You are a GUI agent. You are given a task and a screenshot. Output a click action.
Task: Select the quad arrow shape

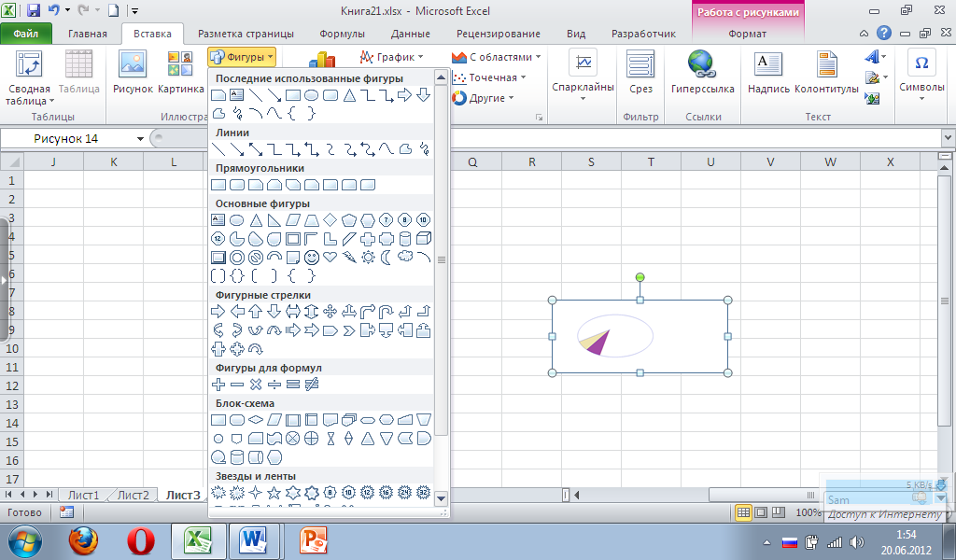330,312
